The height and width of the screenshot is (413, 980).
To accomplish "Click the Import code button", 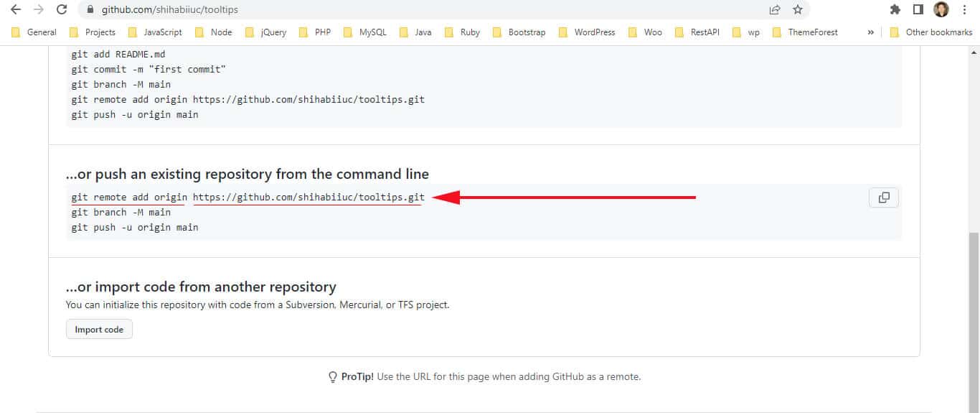I will 99,330.
